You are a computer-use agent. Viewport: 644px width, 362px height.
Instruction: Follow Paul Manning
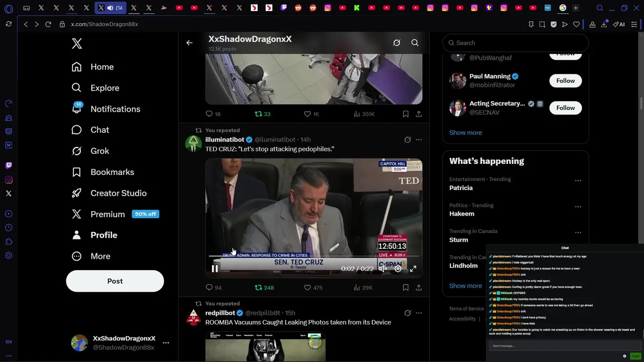[566, 80]
